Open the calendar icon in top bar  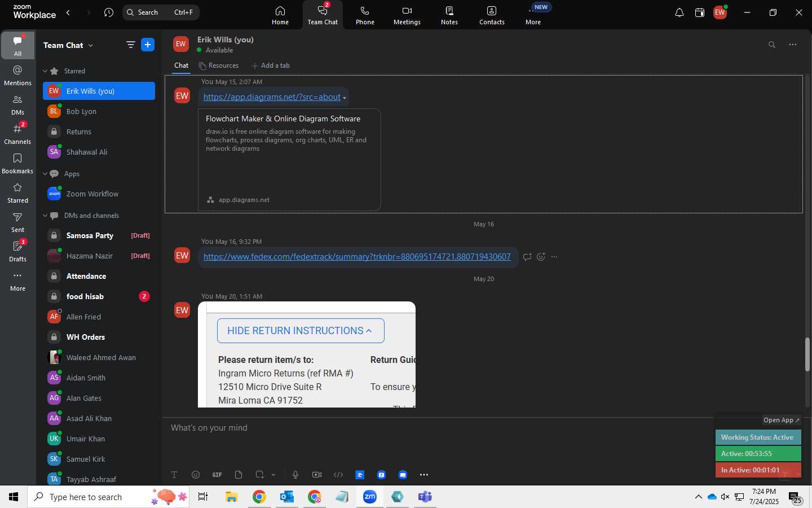(700, 12)
